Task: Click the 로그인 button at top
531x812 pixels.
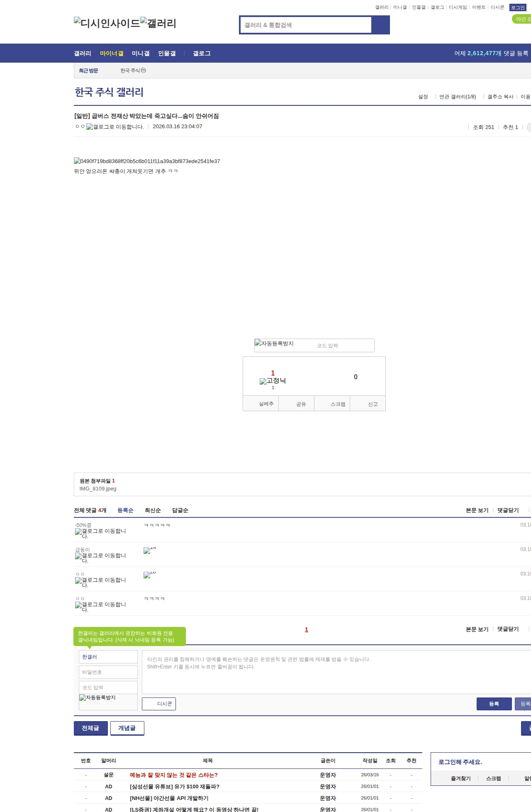Action: click(517, 7)
